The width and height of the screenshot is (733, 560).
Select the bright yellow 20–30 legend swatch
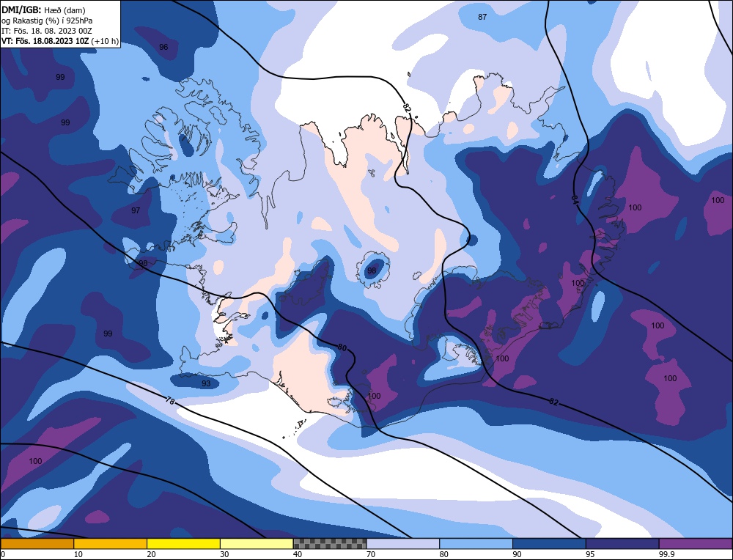click(x=183, y=544)
